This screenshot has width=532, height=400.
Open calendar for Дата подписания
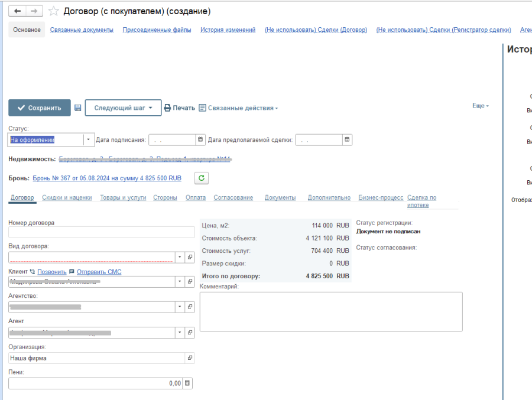(200, 140)
